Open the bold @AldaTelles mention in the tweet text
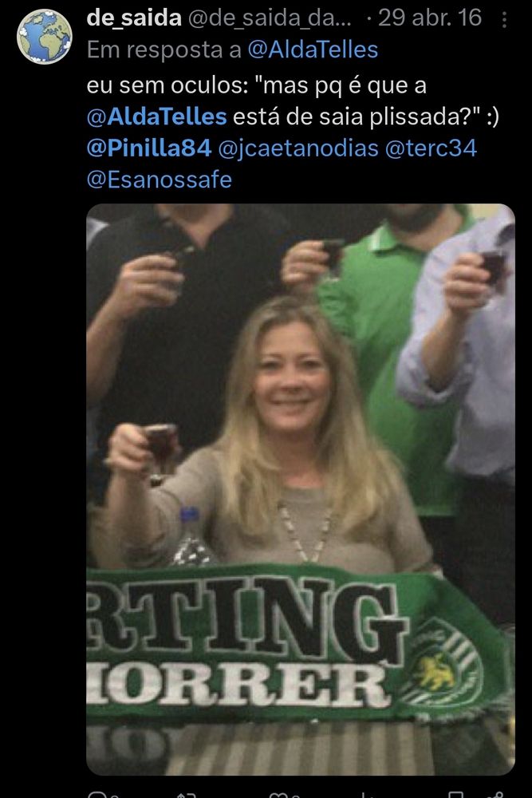This screenshot has width=532, height=798. pyautogui.click(x=156, y=117)
